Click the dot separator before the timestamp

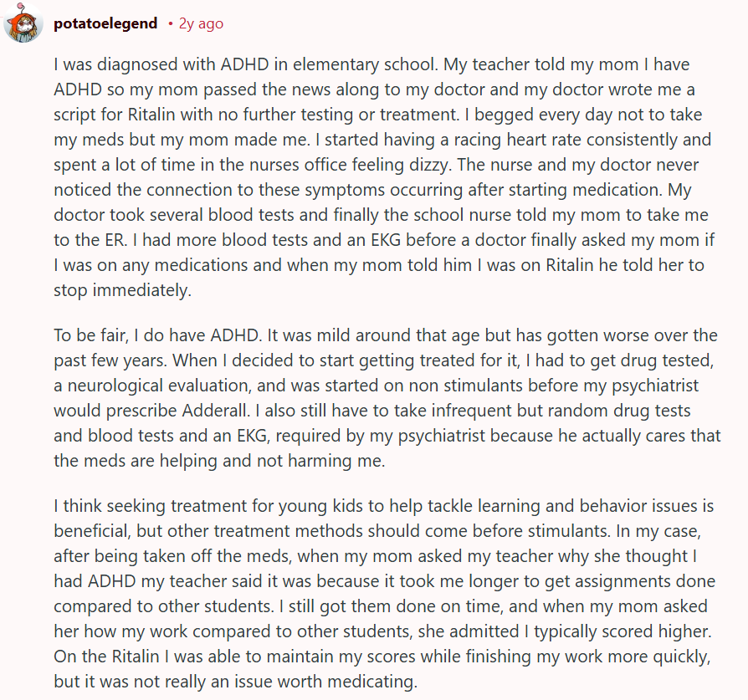171,23
